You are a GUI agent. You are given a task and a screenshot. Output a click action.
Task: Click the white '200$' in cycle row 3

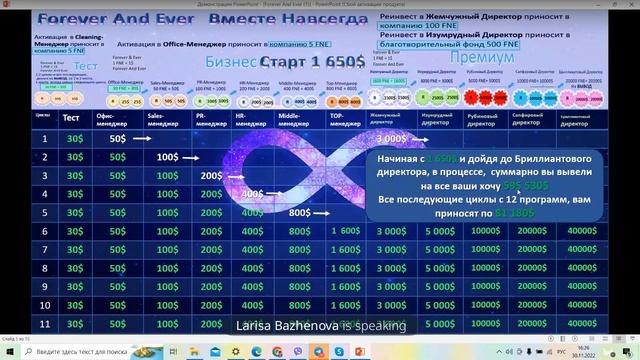pos(211,176)
